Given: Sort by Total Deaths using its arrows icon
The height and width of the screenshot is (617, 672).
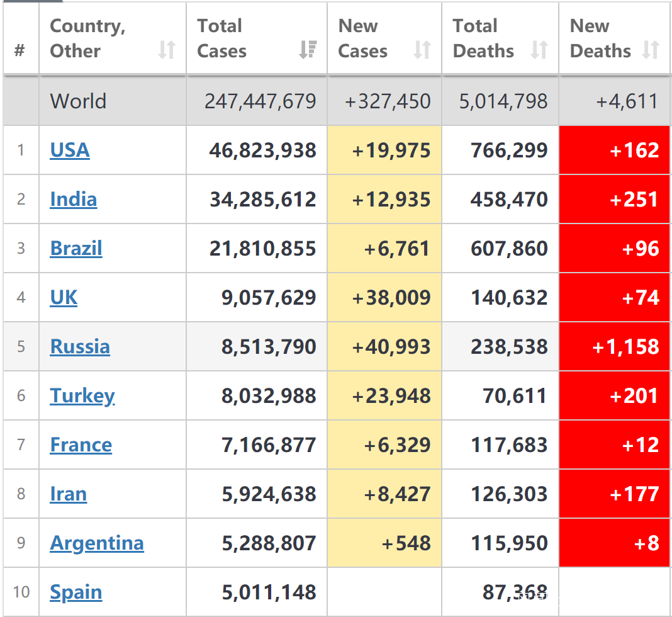Looking at the screenshot, I should [x=539, y=50].
